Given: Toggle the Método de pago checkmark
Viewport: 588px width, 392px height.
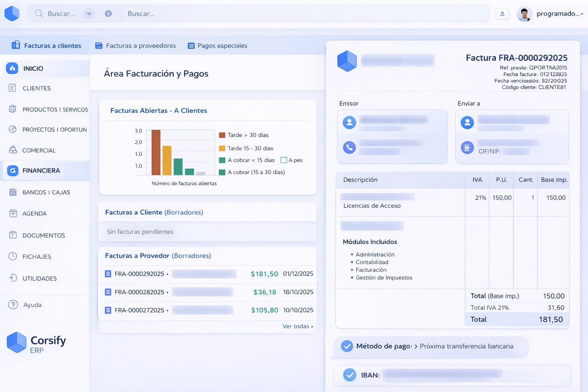Looking at the screenshot, I should point(347,346).
